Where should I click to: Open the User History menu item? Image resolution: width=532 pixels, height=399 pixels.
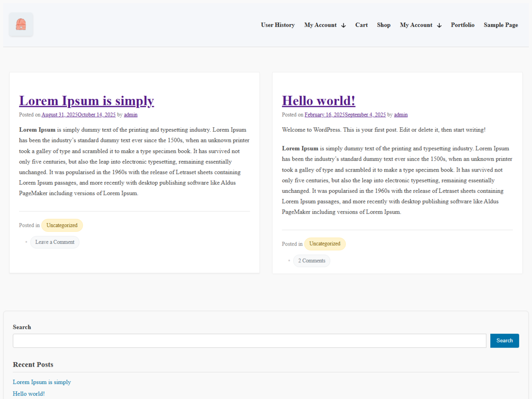pyautogui.click(x=278, y=25)
